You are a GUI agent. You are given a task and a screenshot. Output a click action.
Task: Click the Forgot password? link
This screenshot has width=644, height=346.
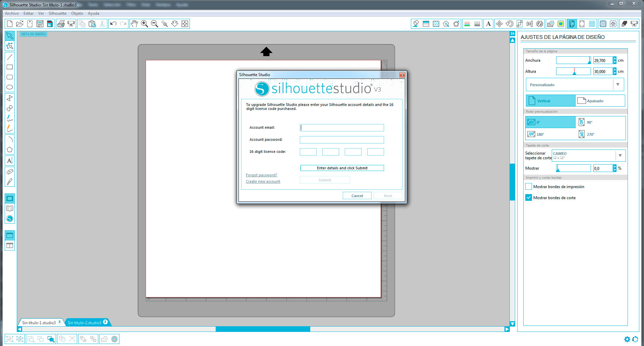261,175
